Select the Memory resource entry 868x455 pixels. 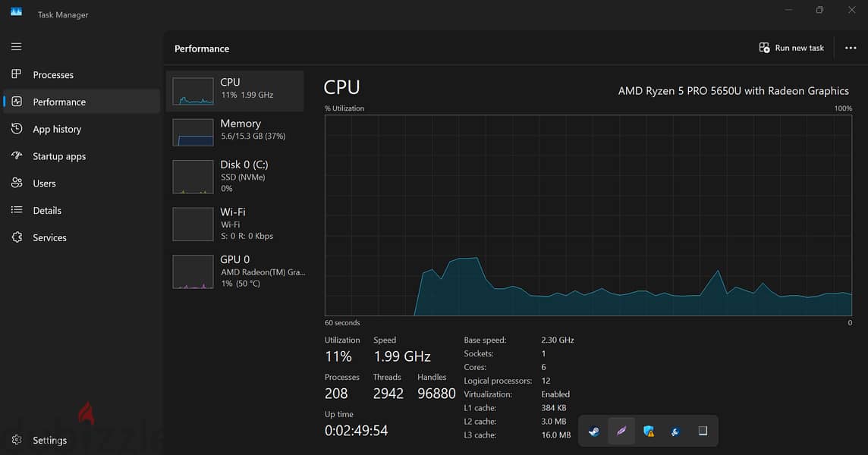click(x=234, y=132)
